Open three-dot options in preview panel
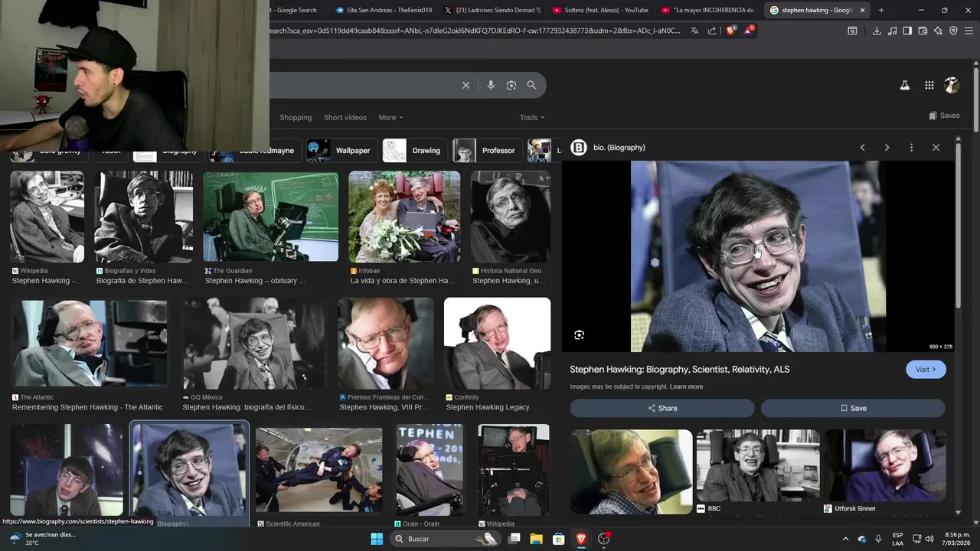 (x=911, y=148)
